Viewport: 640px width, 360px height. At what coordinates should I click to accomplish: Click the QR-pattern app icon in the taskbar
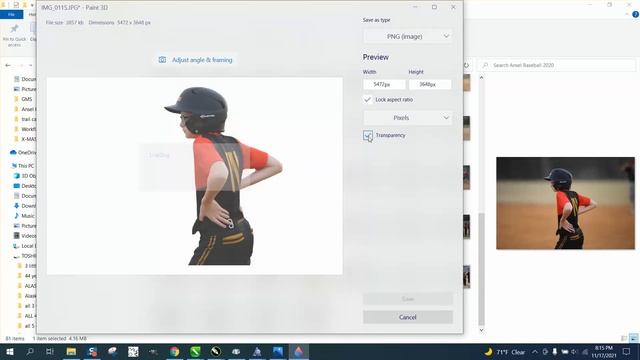[x=133, y=351]
